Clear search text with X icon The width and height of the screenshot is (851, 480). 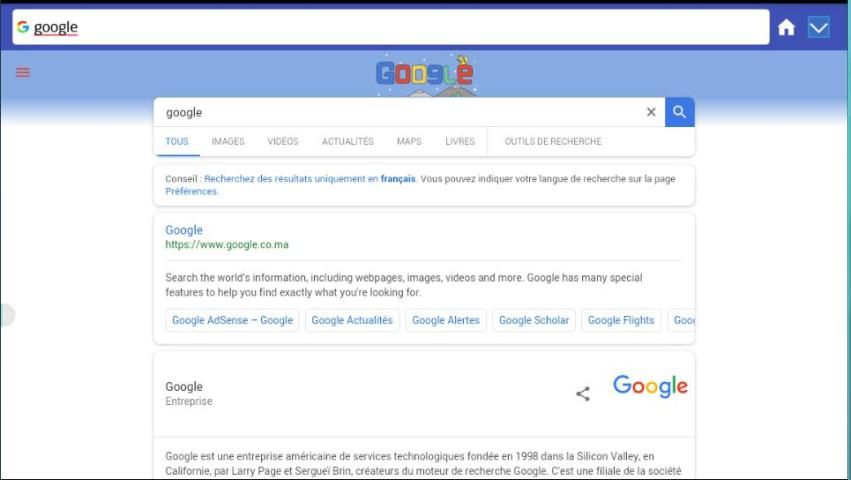click(651, 112)
